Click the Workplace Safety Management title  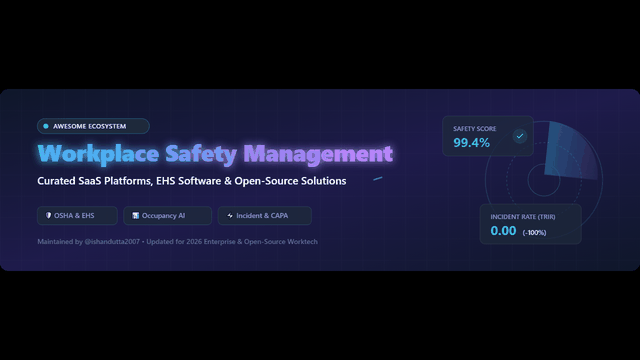click(x=215, y=153)
